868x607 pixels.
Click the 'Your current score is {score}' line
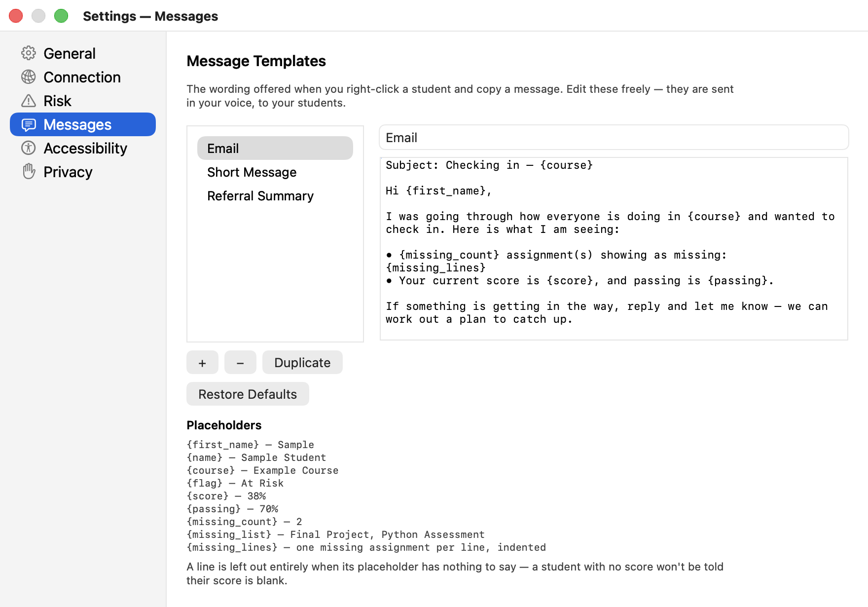579,280
